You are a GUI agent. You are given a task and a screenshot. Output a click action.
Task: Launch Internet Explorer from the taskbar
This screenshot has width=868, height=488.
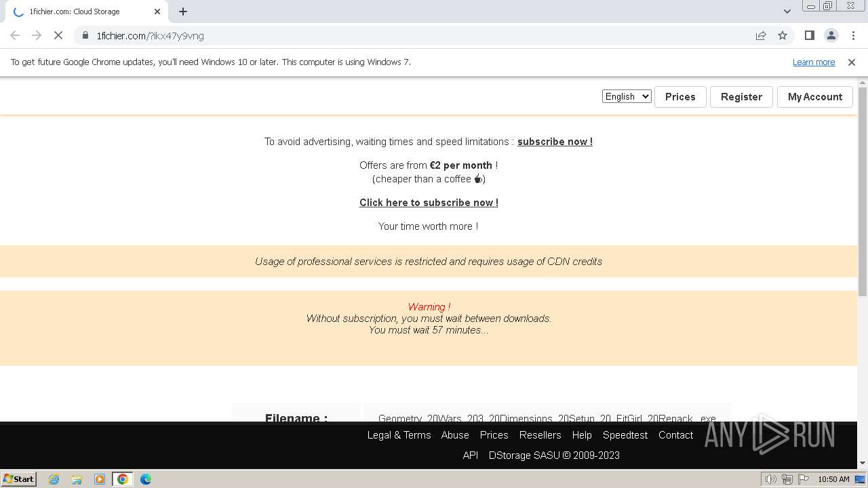tap(54, 479)
